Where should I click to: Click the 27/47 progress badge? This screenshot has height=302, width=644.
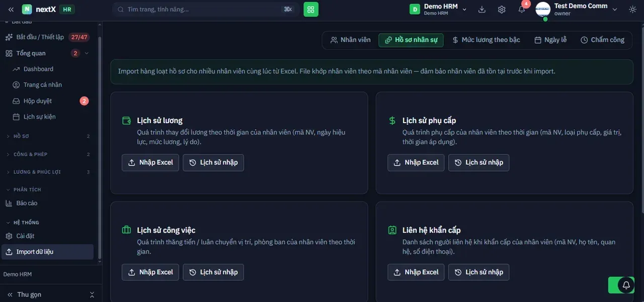79,37
